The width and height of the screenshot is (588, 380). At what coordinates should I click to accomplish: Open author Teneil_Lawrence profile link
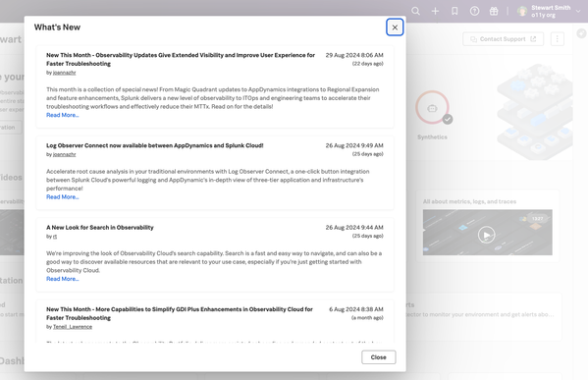pyautogui.click(x=73, y=327)
